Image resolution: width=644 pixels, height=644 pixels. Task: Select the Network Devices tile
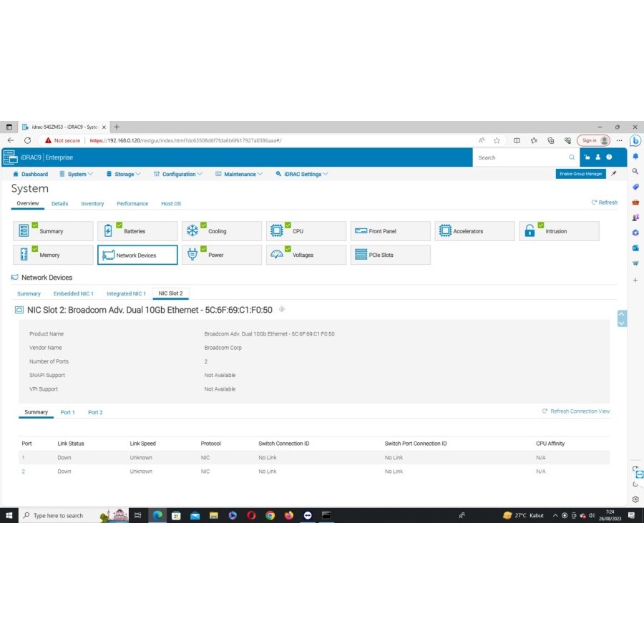tap(137, 255)
